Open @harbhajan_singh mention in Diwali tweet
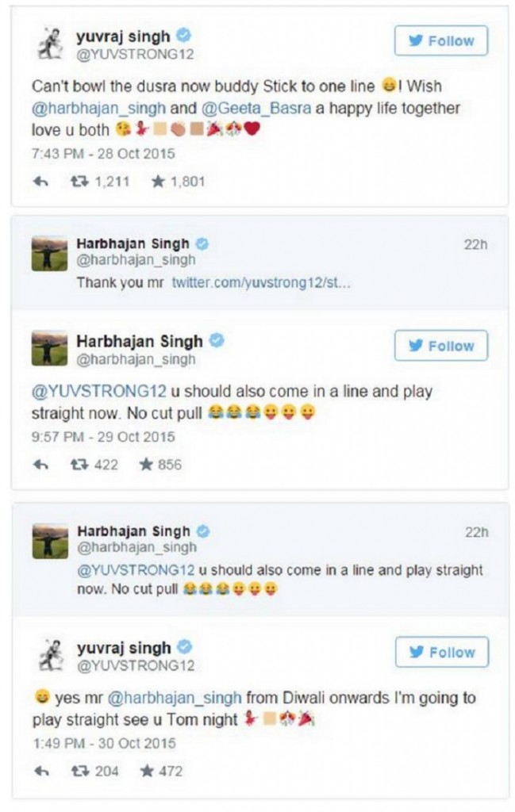 tap(175, 698)
